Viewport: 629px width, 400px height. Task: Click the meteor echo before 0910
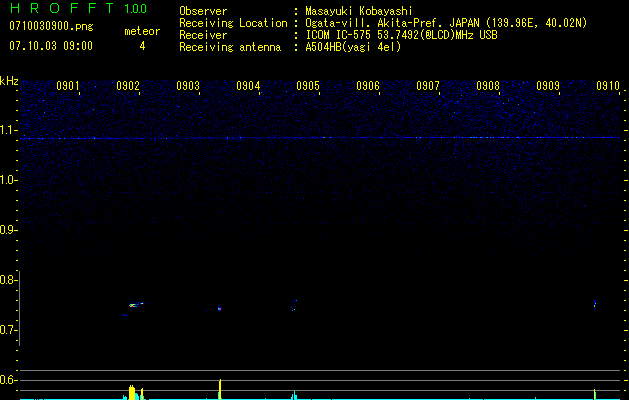click(595, 304)
